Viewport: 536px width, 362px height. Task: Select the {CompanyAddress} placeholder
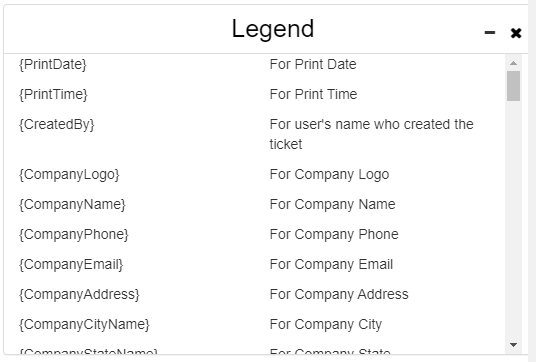(x=79, y=295)
